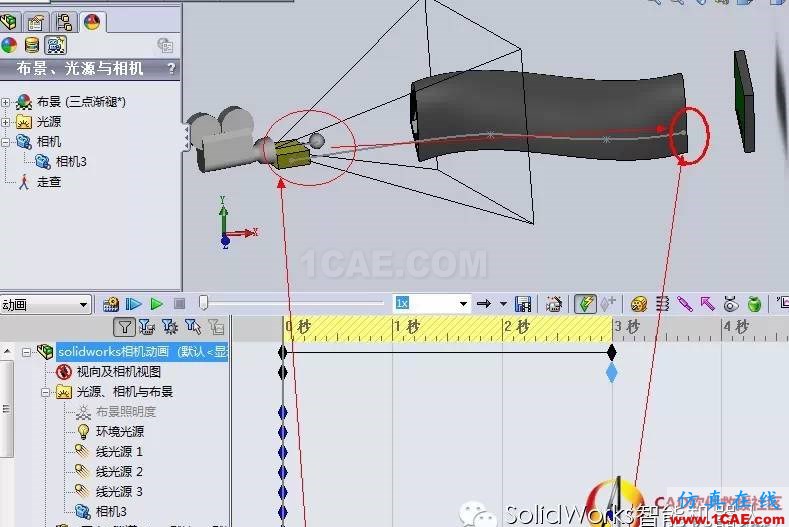This screenshot has width=789, height=527.
Task: Select 布景 (三点渐褪*) tree item
Action: coord(81,102)
